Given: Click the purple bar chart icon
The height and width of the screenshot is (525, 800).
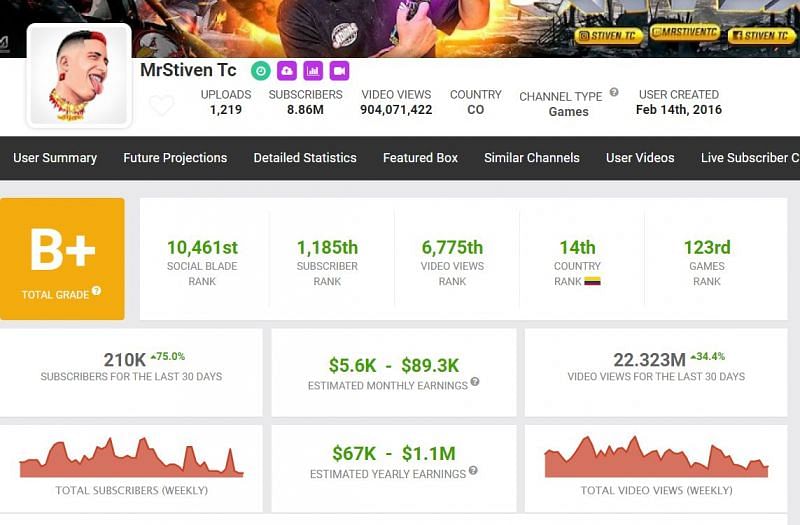Looking at the screenshot, I should (x=312, y=71).
